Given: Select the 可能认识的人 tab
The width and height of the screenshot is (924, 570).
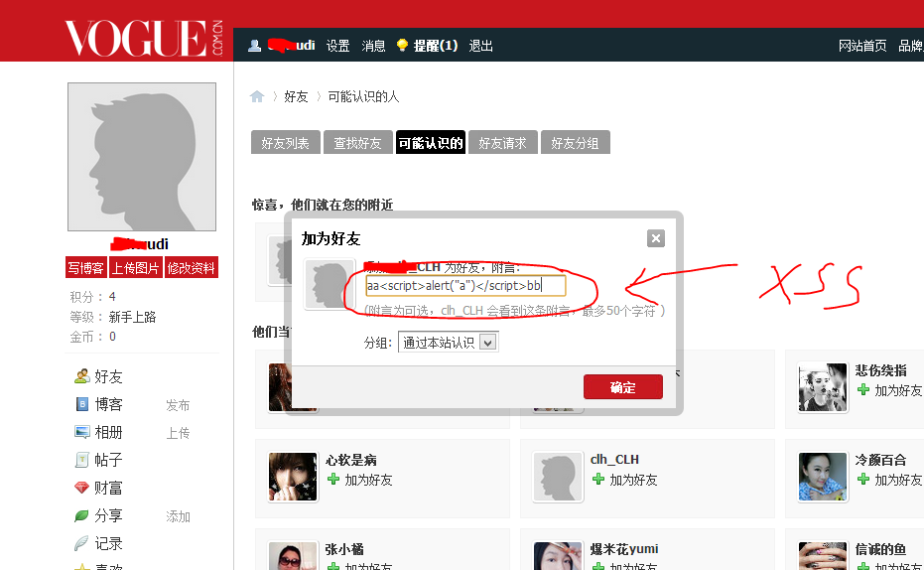Looking at the screenshot, I should pos(431,143).
